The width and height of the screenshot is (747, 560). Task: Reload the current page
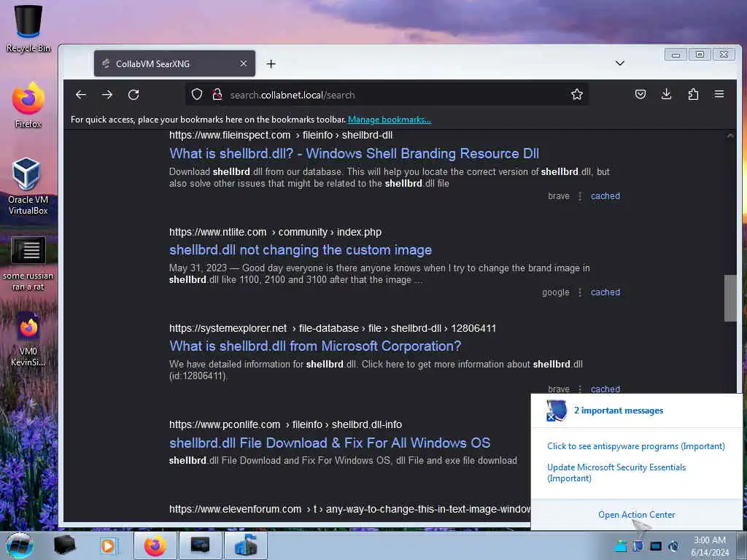[134, 95]
